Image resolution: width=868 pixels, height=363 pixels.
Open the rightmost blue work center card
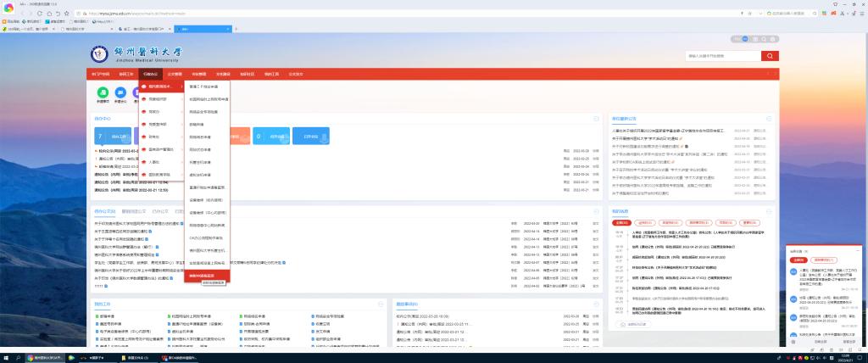pyautogui.click(x=311, y=136)
